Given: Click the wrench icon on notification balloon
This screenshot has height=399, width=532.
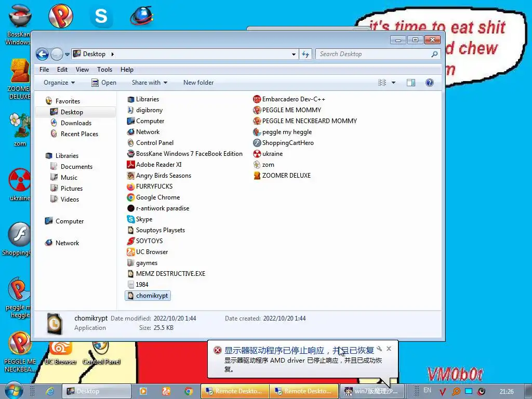Looking at the screenshot, I should click(379, 349).
